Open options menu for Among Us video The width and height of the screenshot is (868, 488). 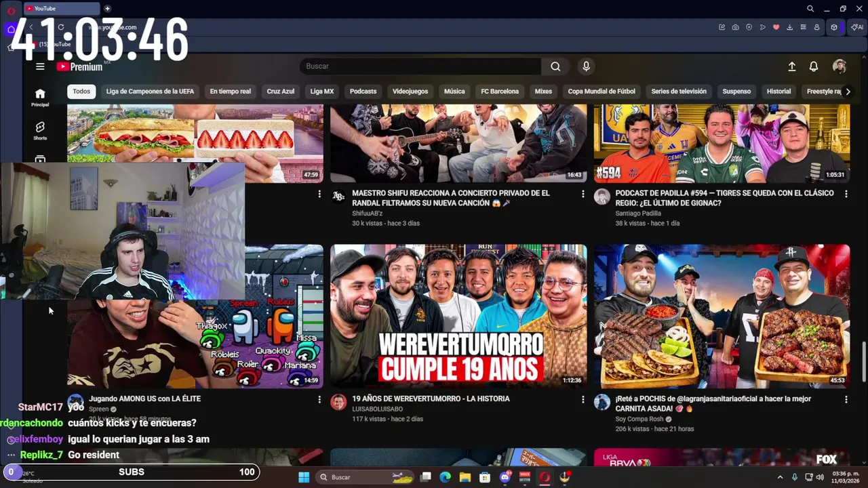(319, 400)
